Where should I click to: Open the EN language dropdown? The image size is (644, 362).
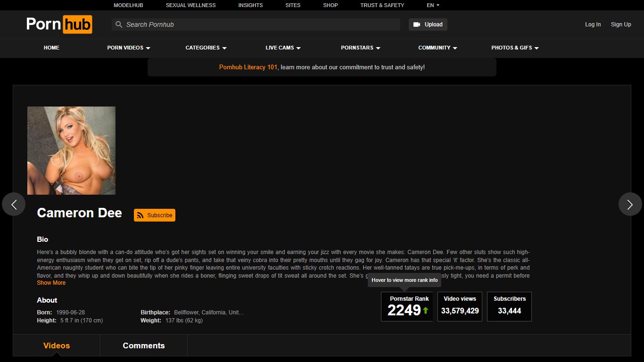433,5
